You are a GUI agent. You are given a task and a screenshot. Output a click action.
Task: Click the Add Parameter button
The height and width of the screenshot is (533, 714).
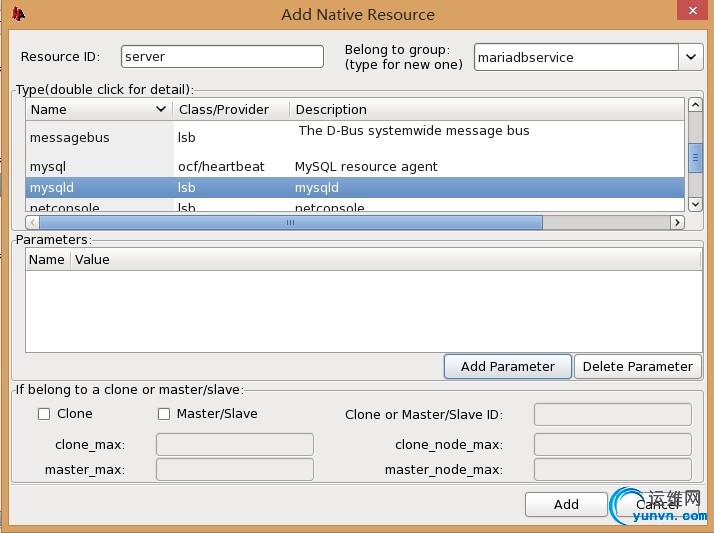507,366
